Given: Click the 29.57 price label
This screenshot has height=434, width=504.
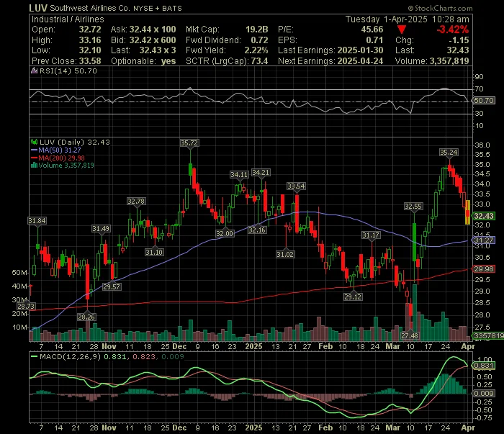Looking at the screenshot, I should (112, 287).
